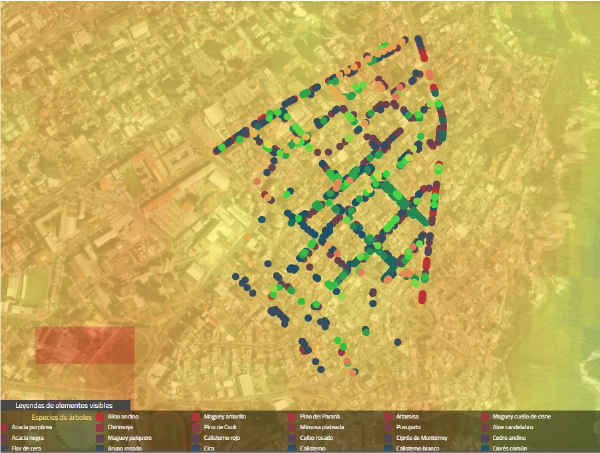Select the Mimosa plateada legend entry
This screenshot has width=600, height=453.
pos(322,427)
